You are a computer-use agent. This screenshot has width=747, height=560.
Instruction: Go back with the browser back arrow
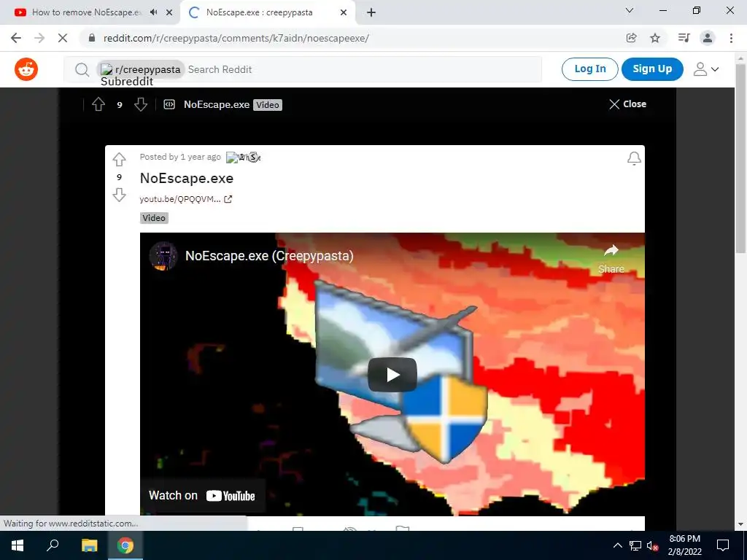coord(16,38)
